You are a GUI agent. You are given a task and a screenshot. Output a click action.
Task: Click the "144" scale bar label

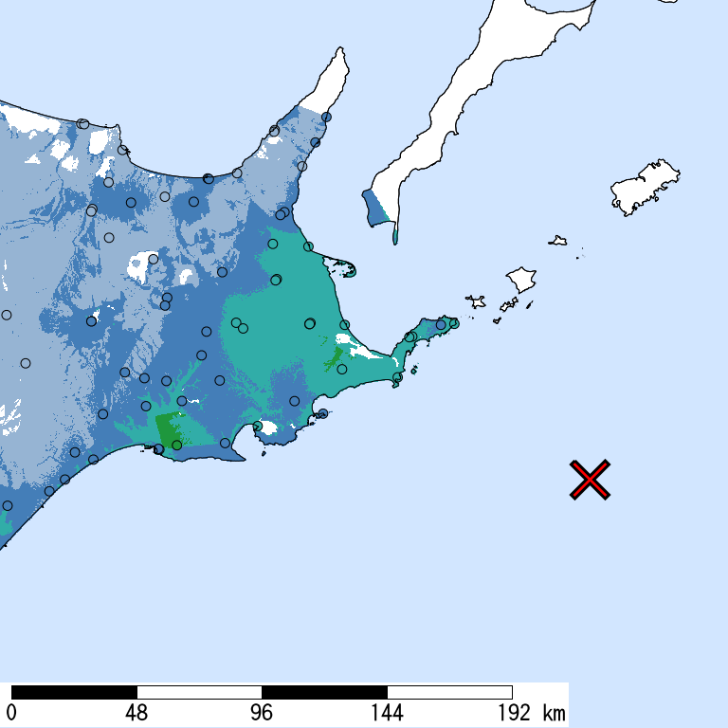click(x=387, y=713)
